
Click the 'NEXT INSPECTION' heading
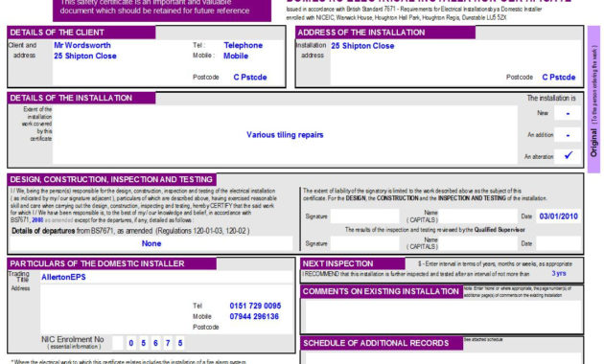click(x=337, y=264)
